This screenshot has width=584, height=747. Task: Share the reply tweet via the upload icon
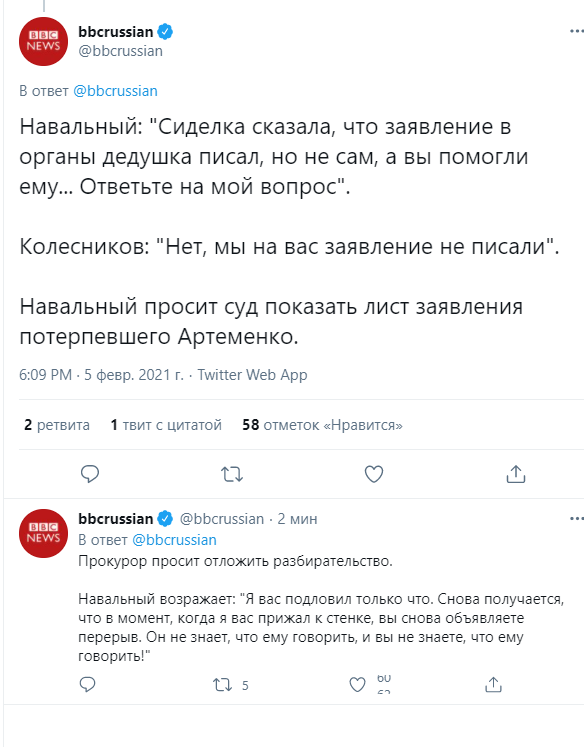(x=493, y=685)
